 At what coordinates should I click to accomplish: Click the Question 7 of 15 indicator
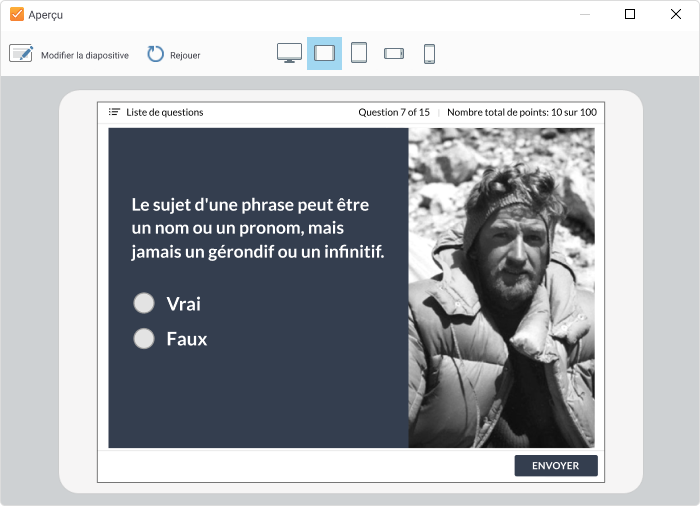(394, 112)
